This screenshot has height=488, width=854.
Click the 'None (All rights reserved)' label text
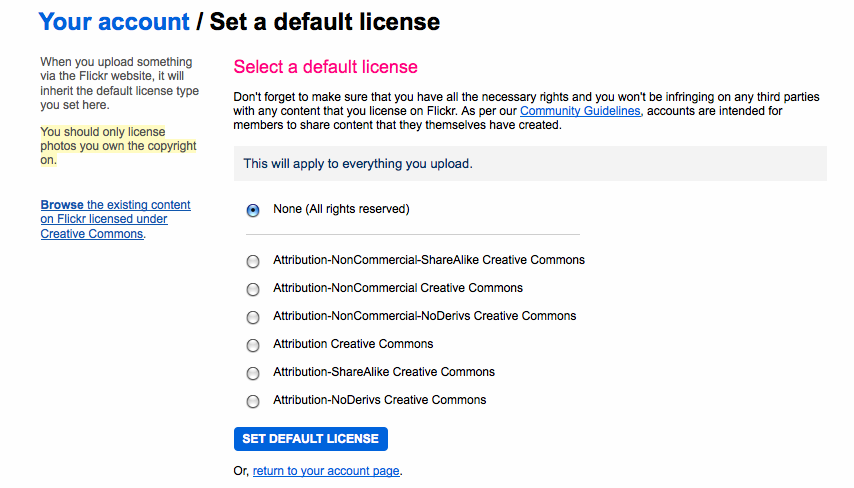[x=341, y=209]
